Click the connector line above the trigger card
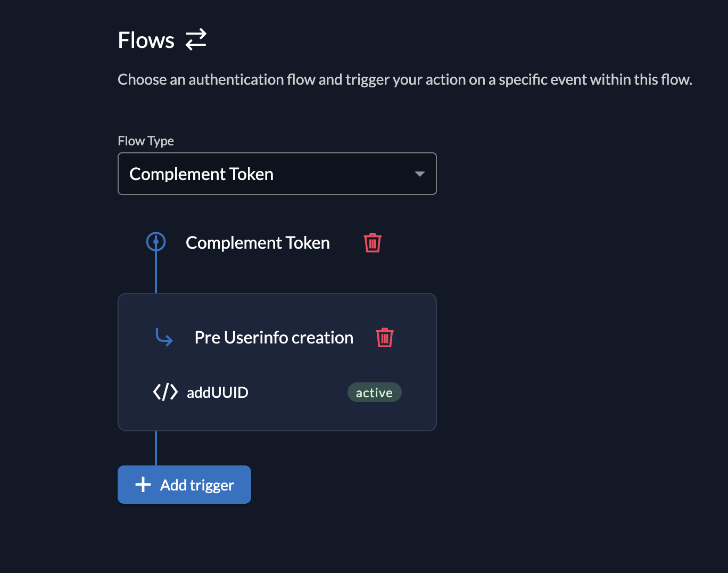 click(156, 272)
